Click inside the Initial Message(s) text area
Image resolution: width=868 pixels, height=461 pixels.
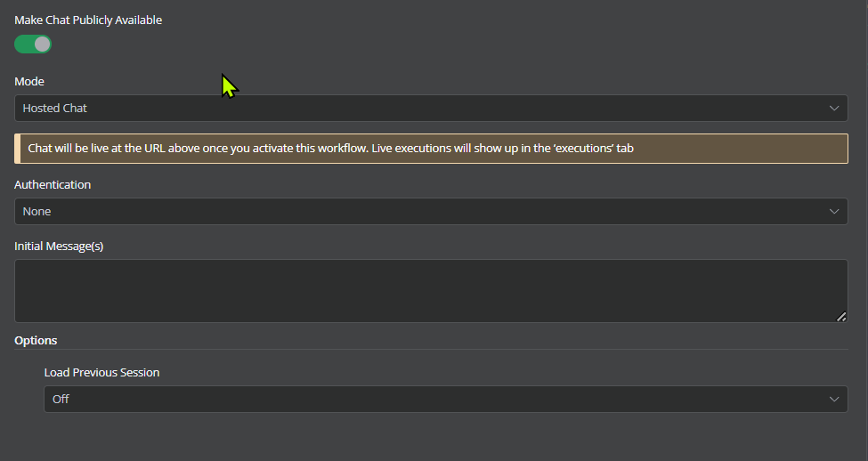pyautogui.click(x=431, y=291)
